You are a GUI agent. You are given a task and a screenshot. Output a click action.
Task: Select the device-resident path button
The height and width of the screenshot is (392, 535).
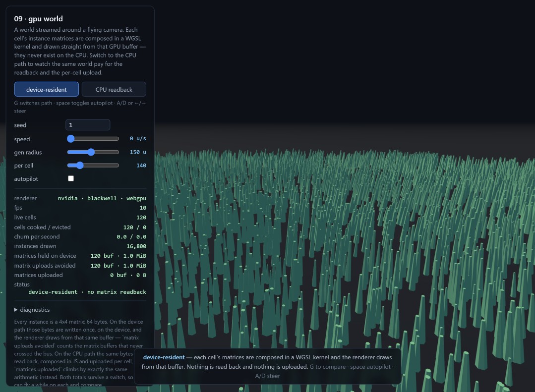47,89
